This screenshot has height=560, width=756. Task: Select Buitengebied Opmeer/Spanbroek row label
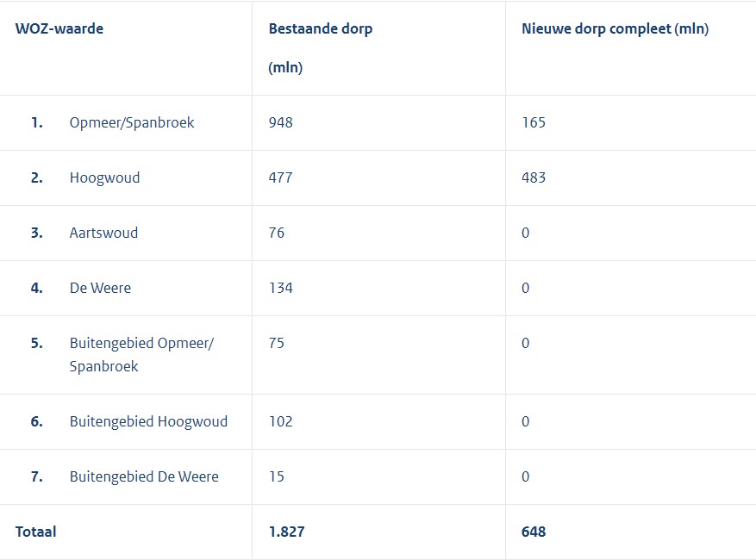point(141,355)
